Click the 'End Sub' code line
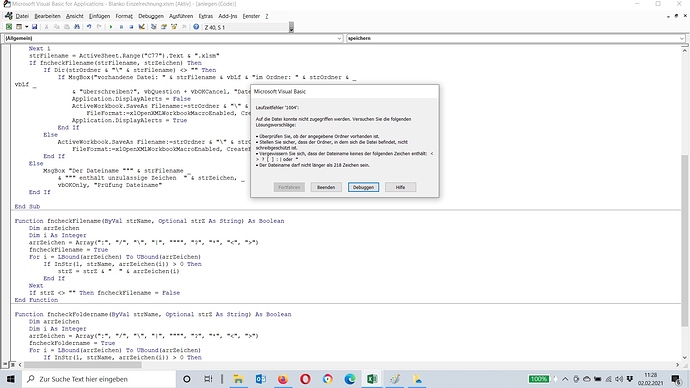 (27, 206)
